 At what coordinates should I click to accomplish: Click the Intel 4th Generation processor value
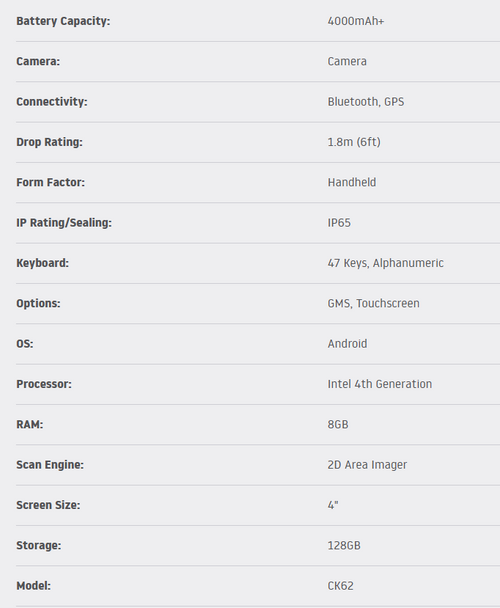pos(379,384)
